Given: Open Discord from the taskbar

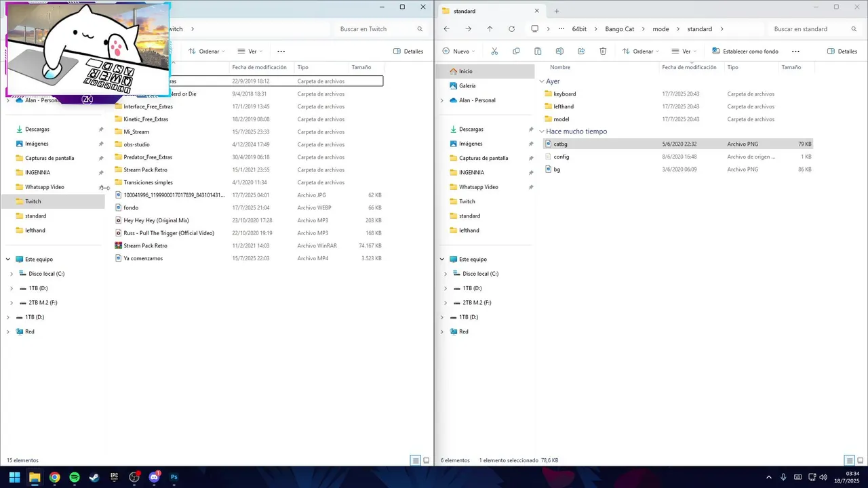Looking at the screenshot, I should pos(154,477).
